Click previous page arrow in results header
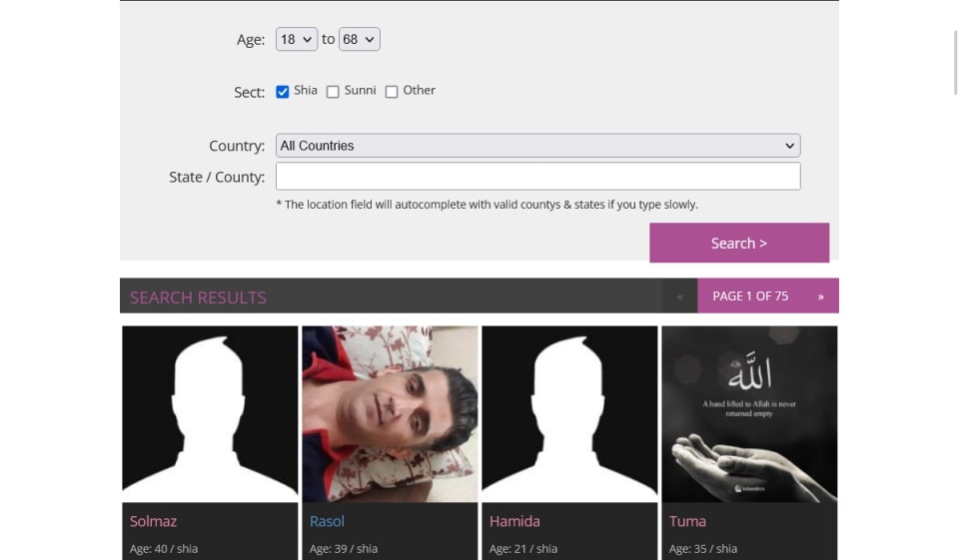The width and height of the screenshot is (959, 560). tap(680, 296)
